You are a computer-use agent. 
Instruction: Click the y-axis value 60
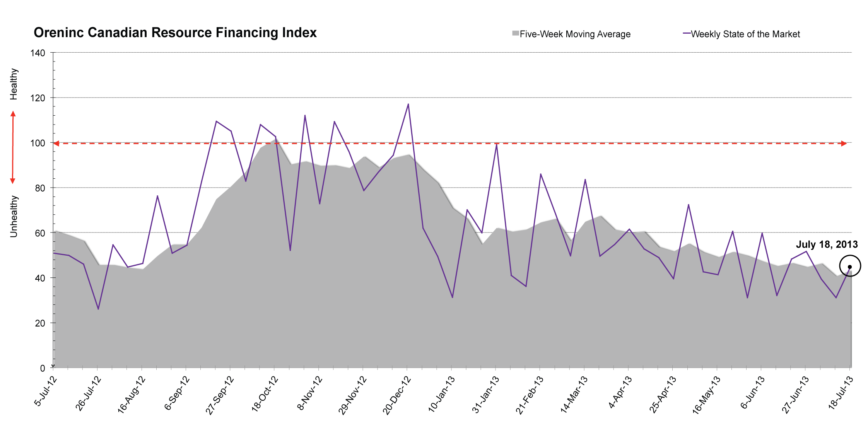40,233
